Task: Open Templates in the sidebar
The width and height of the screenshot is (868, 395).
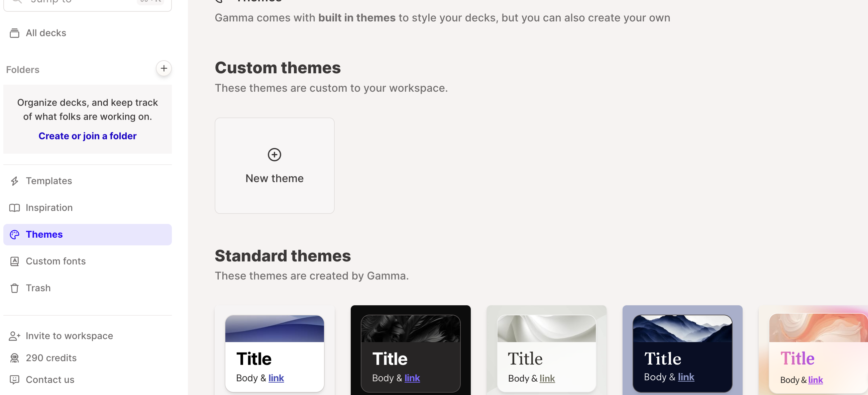Action: 49,181
